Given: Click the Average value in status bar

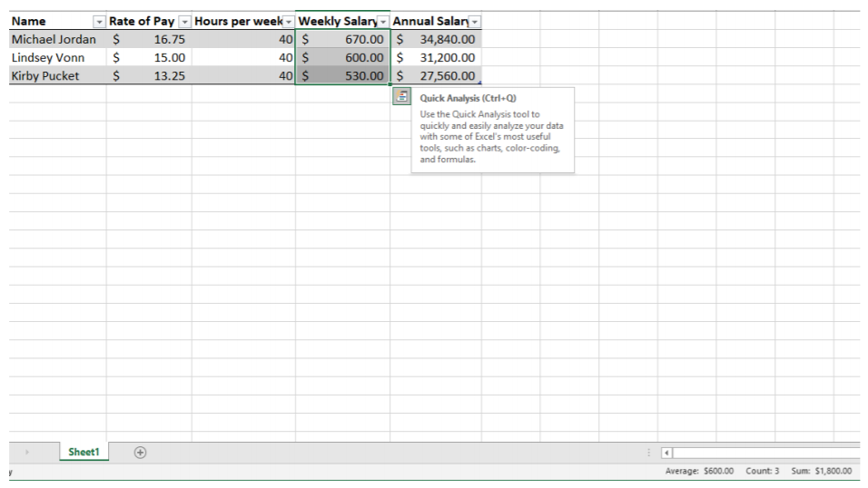Looking at the screenshot, I should (x=699, y=472).
